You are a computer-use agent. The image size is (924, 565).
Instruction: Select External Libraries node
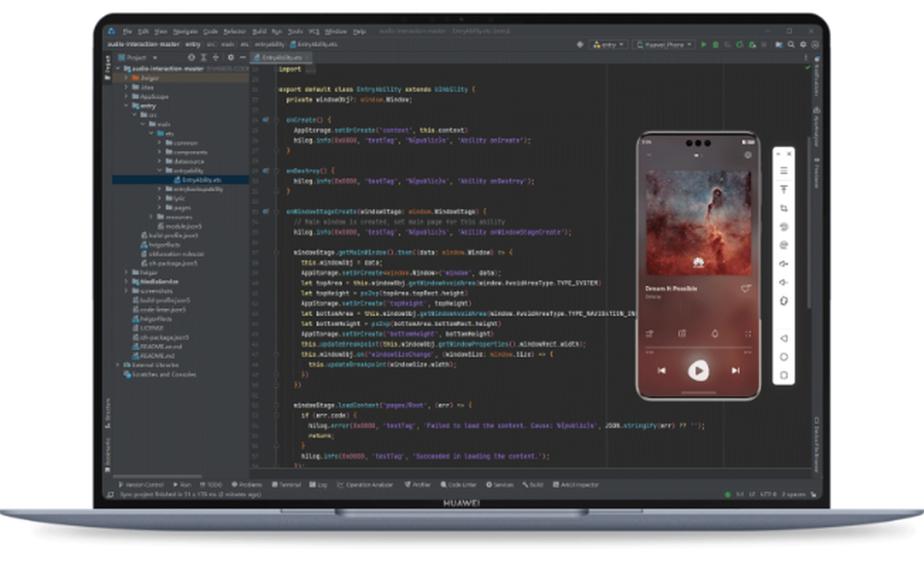pos(151,365)
